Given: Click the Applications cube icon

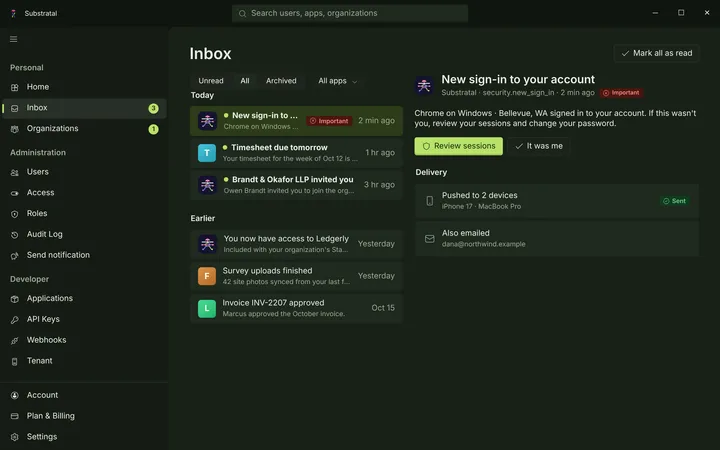Looking at the screenshot, I should tap(15, 299).
